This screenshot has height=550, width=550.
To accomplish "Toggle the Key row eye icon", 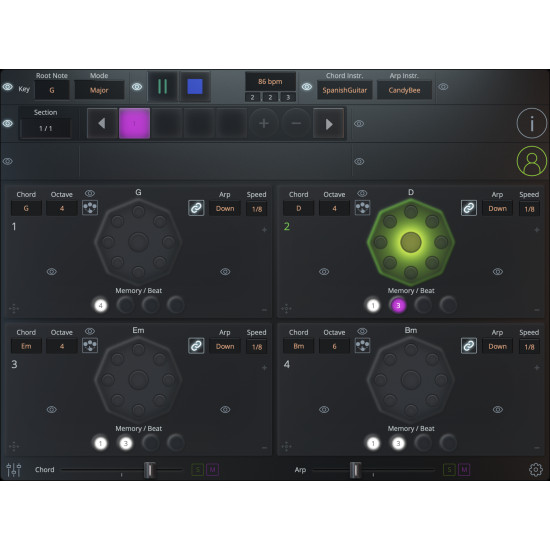I will point(8,87).
